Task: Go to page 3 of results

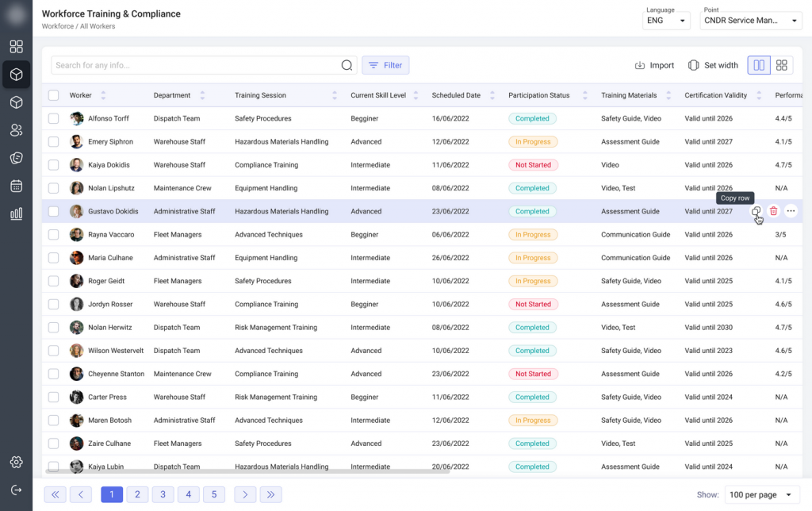Action: [163, 494]
